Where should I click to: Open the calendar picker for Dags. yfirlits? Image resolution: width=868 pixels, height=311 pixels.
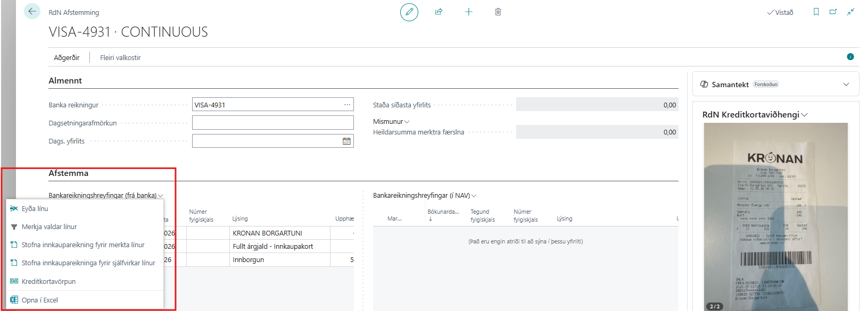346,141
